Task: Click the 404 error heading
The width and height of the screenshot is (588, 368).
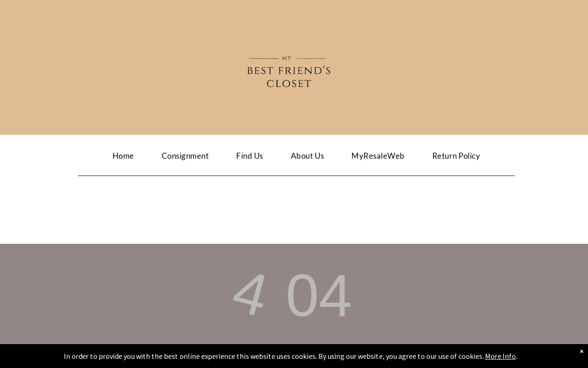Action: (x=292, y=295)
